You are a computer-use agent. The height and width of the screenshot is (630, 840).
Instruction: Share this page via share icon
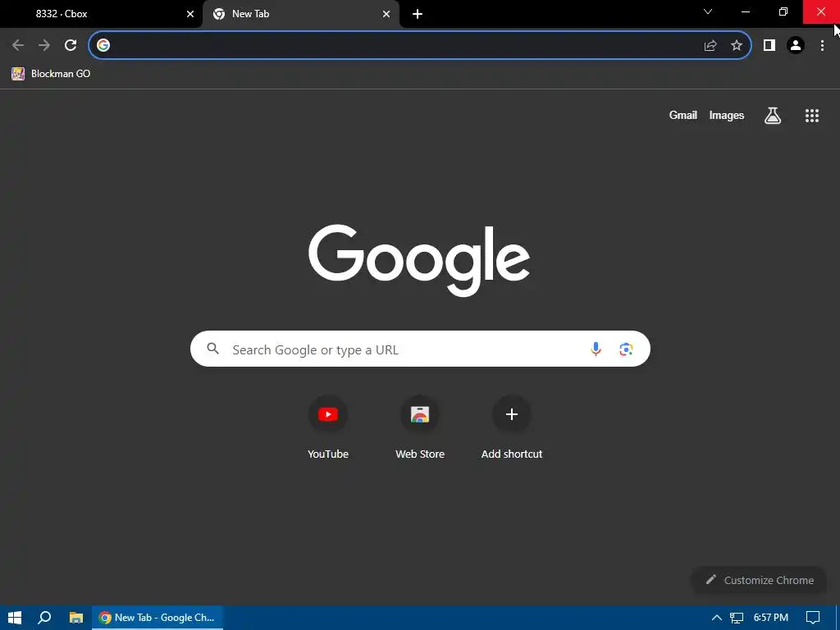pyautogui.click(x=710, y=45)
